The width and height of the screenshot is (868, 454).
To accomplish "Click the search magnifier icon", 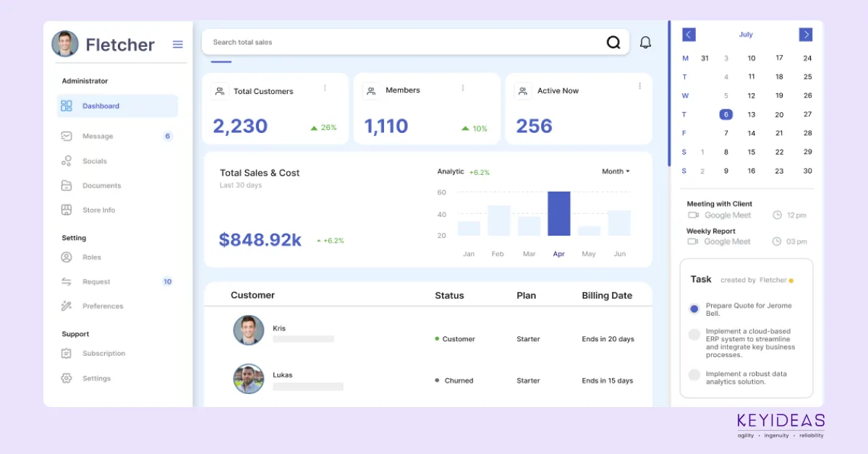I will pyautogui.click(x=613, y=43).
